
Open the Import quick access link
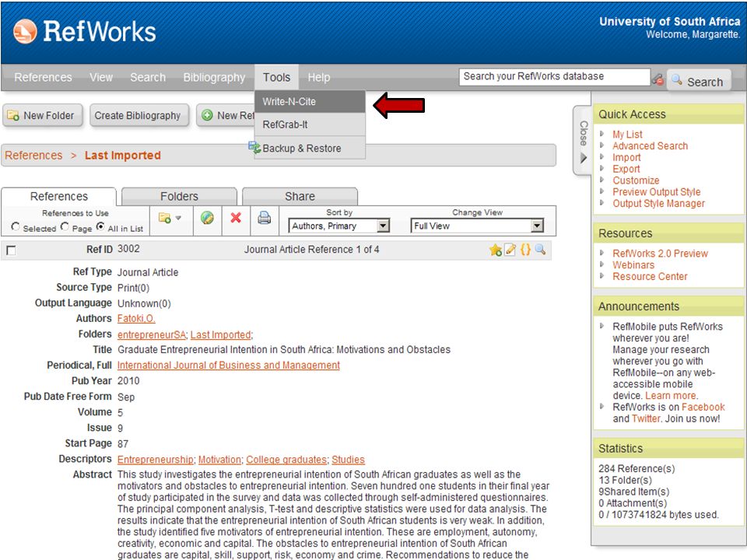(x=626, y=157)
